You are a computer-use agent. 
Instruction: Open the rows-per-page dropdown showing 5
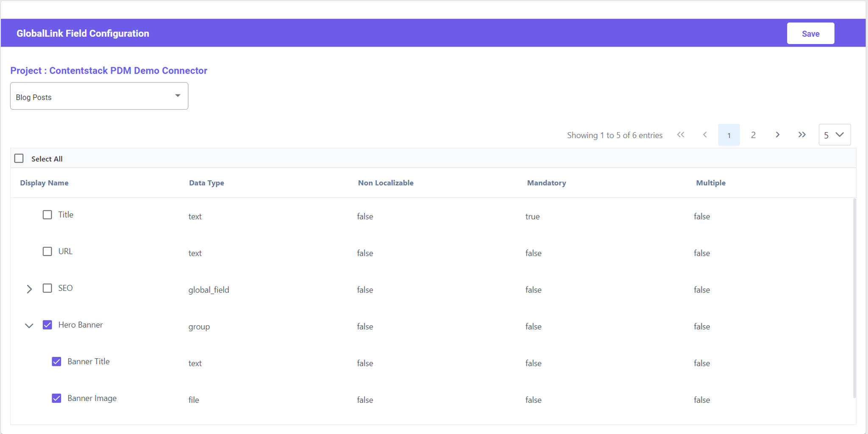tap(835, 135)
